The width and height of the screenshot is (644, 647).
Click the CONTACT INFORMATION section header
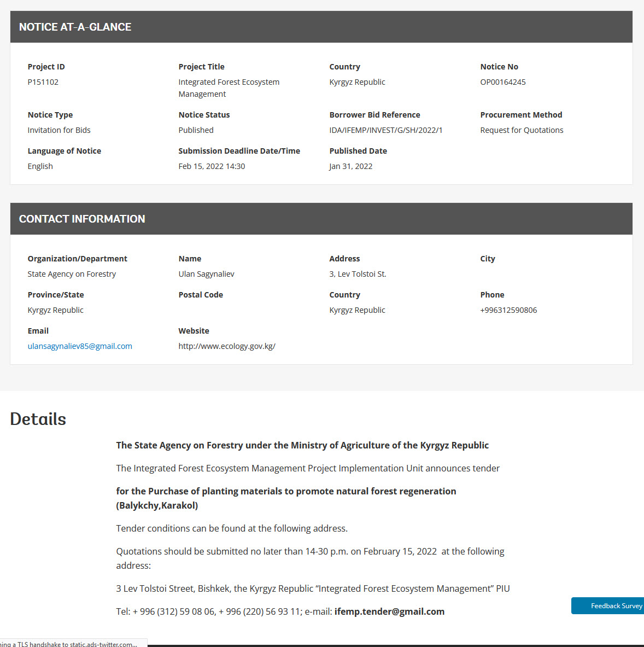(82, 219)
